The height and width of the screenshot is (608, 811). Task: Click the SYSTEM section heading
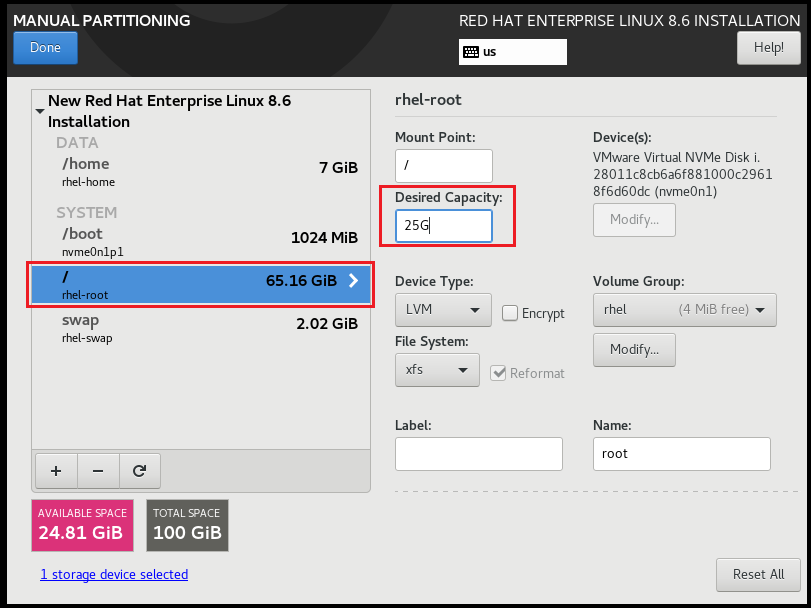[x=86, y=212]
